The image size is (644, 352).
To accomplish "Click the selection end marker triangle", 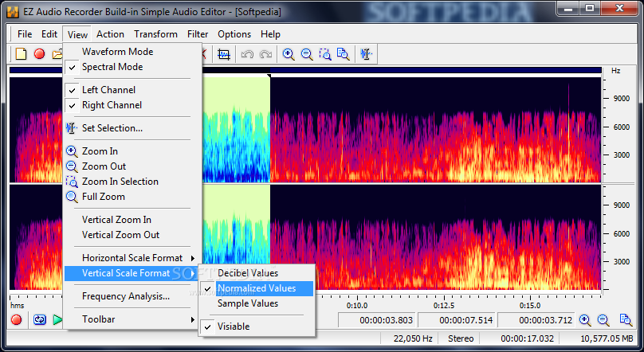I will tap(269, 76).
